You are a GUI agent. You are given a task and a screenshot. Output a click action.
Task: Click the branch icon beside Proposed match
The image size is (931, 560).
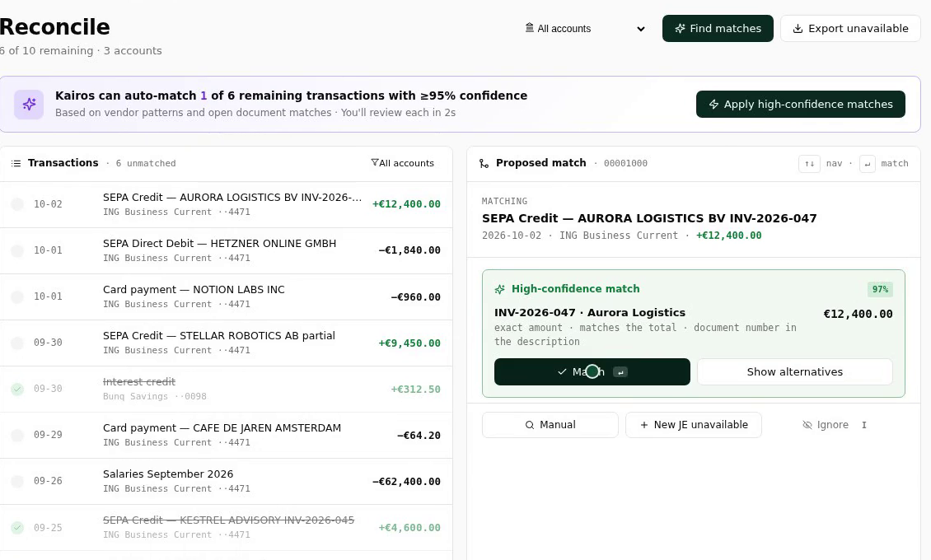pos(484,163)
